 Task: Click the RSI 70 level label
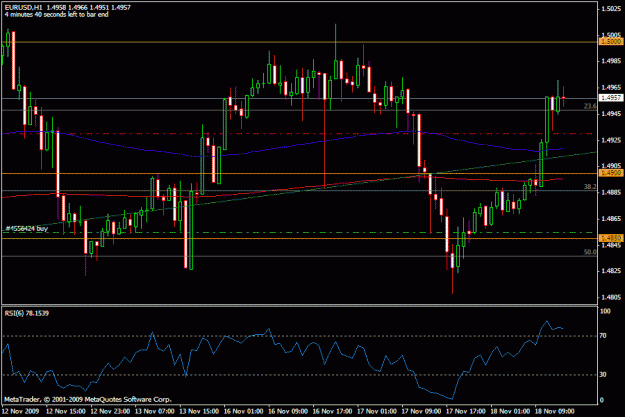[x=603, y=336]
